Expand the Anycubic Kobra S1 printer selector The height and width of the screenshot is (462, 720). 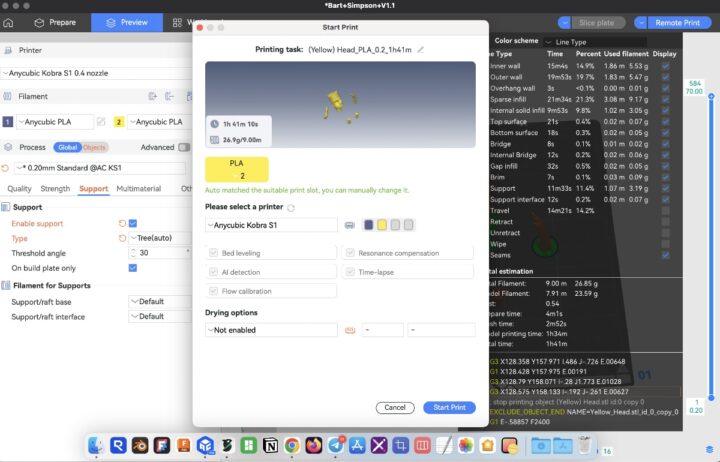click(x=271, y=225)
